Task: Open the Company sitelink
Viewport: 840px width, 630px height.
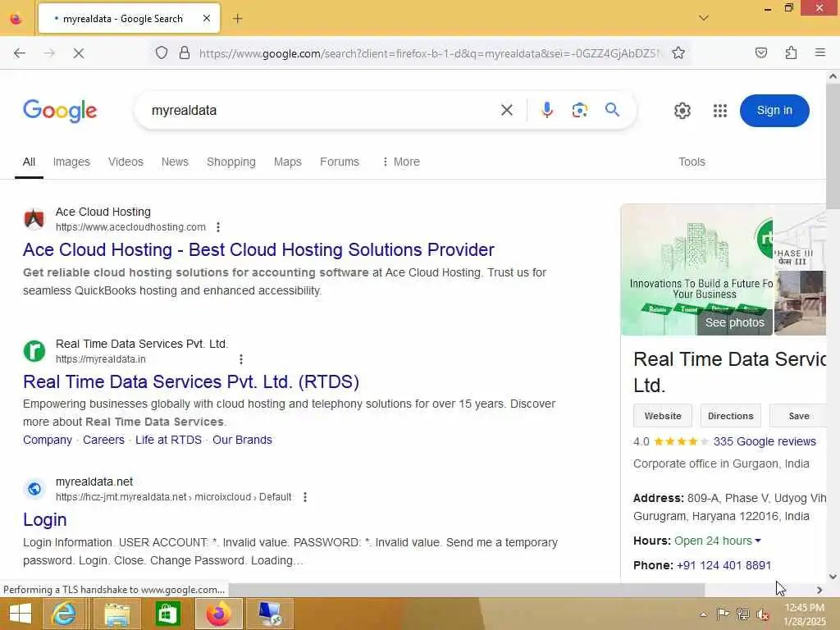Action: coord(47,440)
